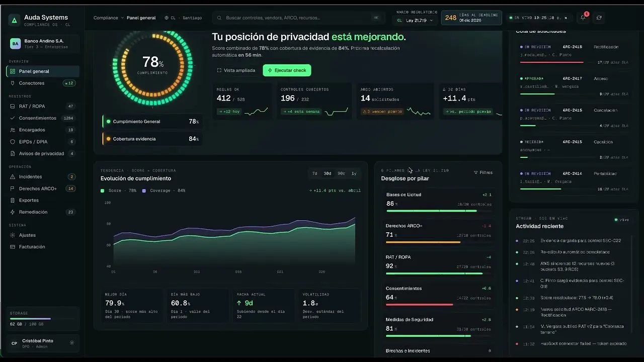Click the Incidentes warning triangle icon
Viewport: 644px width, 362px height.
click(13, 176)
